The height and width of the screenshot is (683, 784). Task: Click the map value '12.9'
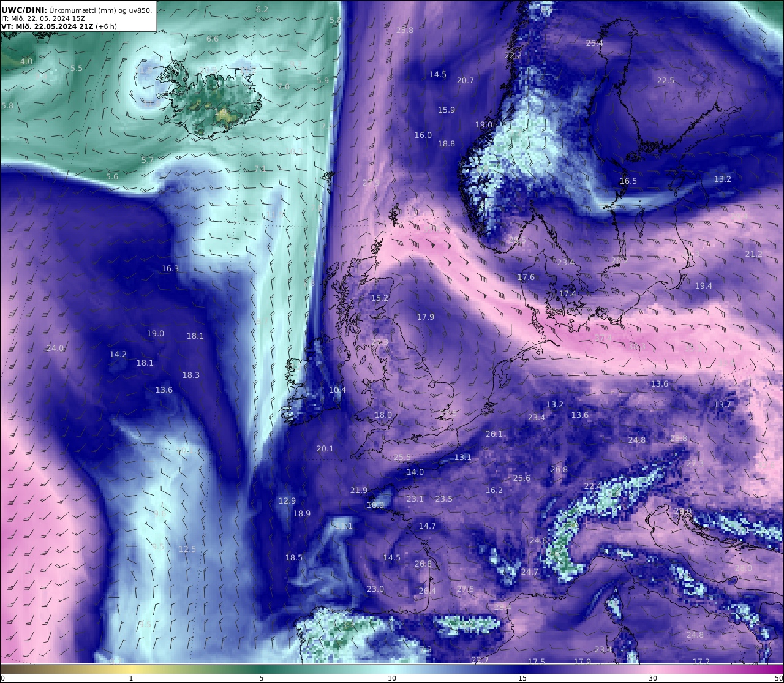coord(287,500)
